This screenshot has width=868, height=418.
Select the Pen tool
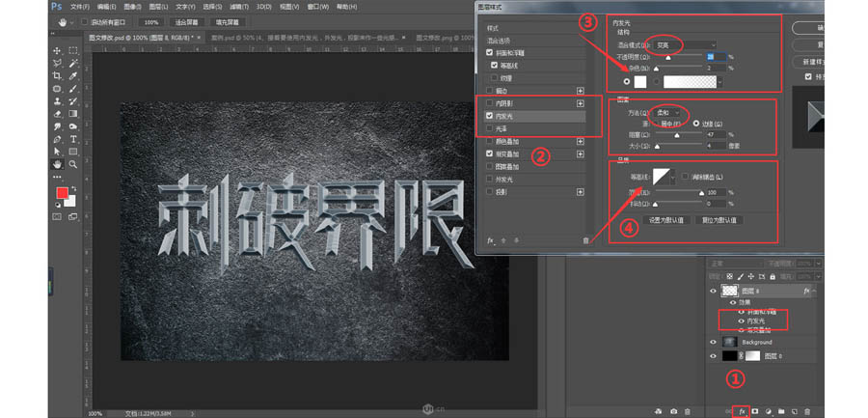57,139
